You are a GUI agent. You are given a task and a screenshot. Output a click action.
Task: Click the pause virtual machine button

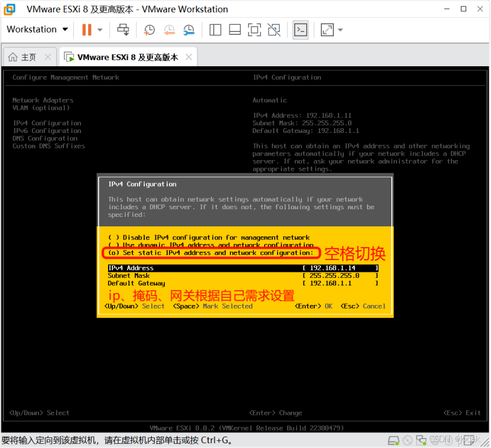86,30
